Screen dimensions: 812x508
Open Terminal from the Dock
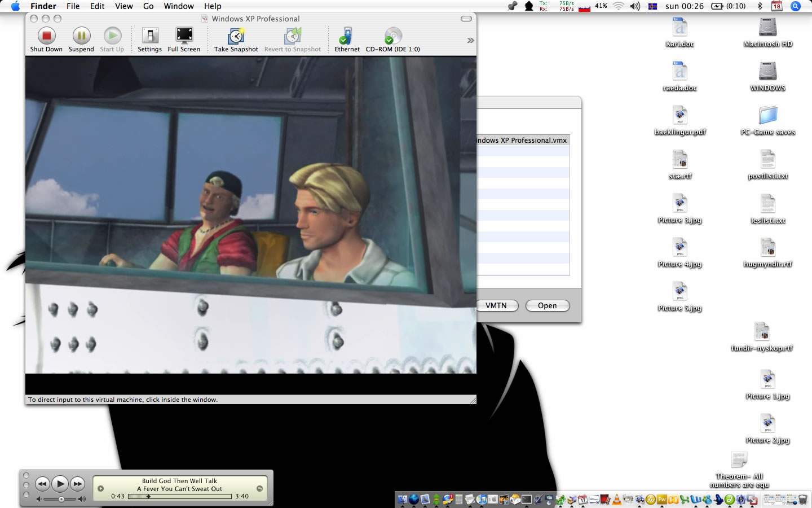pyautogui.click(x=526, y=499)
